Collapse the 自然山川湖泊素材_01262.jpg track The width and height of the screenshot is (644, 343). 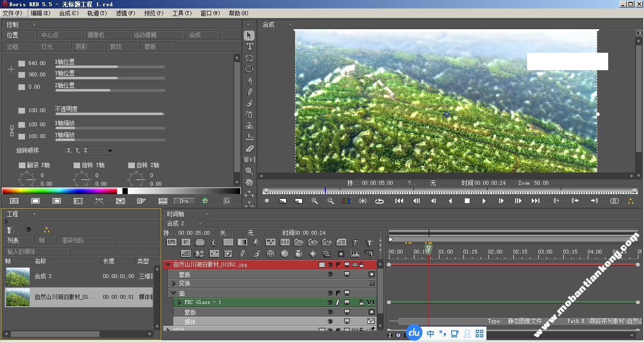tap(168, 265)
